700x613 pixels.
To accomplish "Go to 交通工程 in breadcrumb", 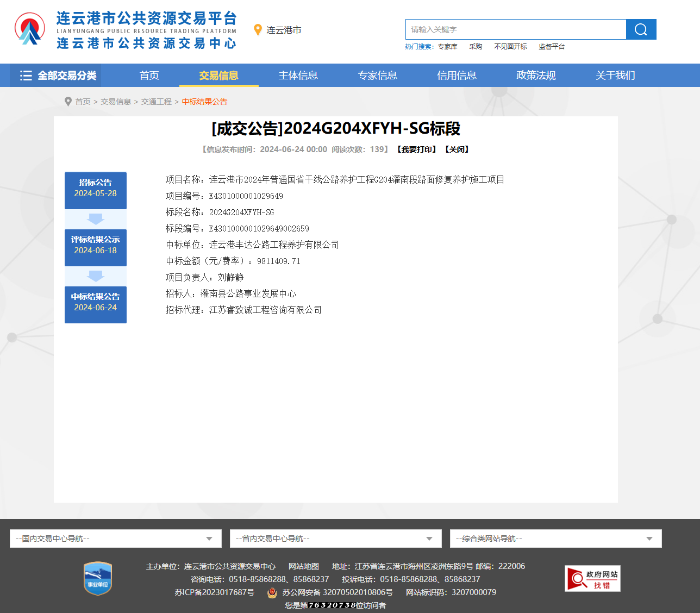I will click(156, 102).
